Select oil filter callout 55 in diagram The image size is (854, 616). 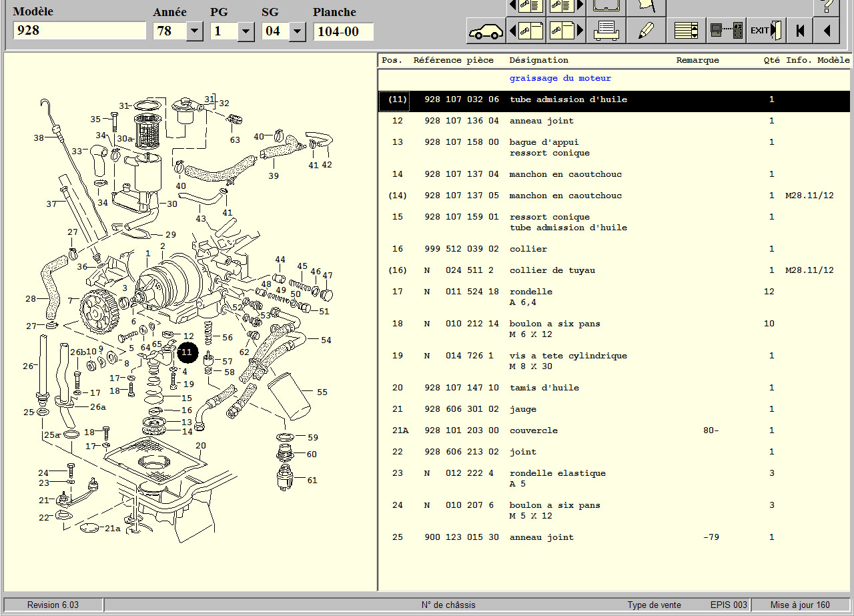pos(322,392)
